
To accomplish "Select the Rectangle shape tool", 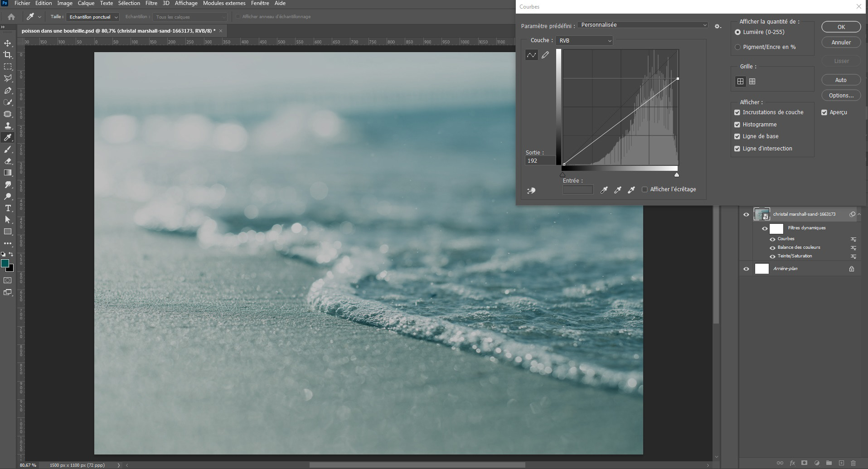I will (x=8, y=232).
